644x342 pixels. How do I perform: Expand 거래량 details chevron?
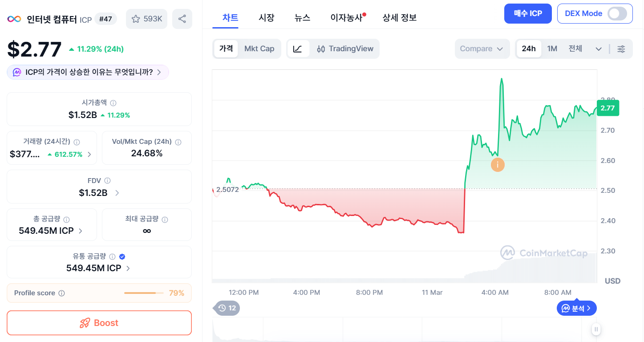pos(89,155)
